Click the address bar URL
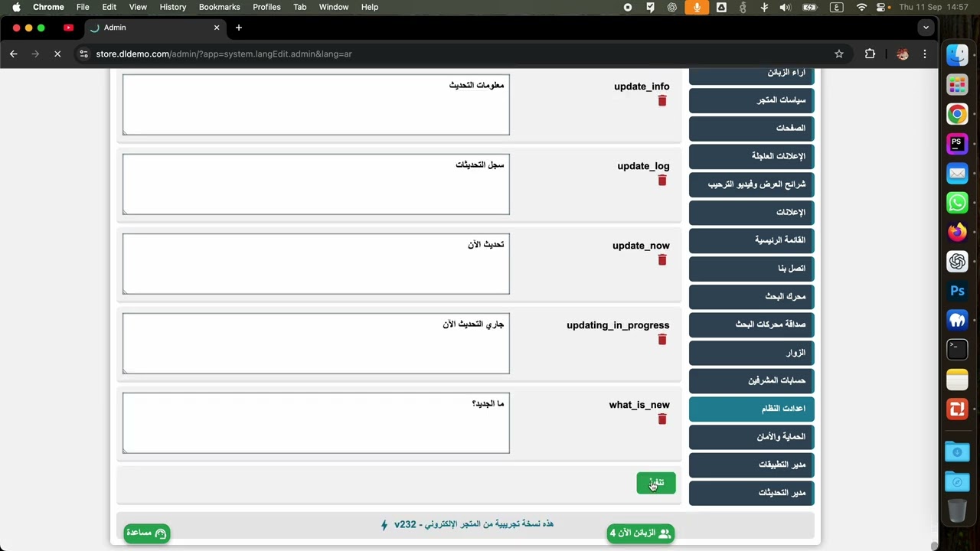The image size is (980, 551). (x=224, y=54)
